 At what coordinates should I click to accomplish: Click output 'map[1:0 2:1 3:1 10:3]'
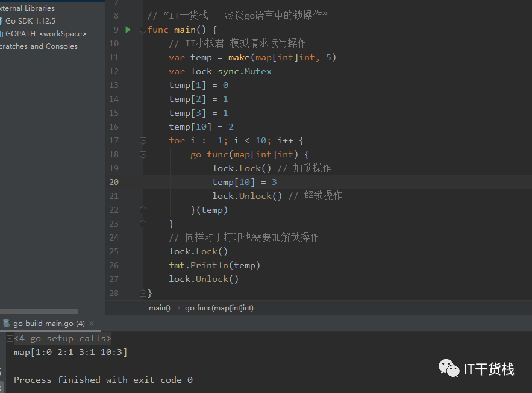point(70,352)
